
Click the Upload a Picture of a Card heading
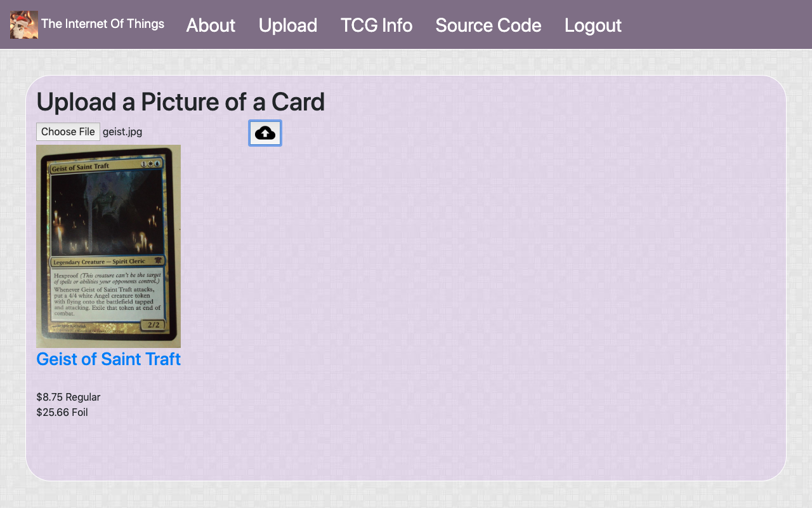coord(181,102)
